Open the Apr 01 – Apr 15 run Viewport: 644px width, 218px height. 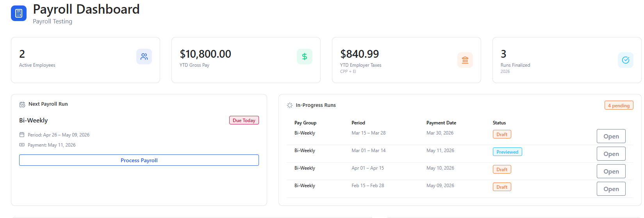(611, 171)
